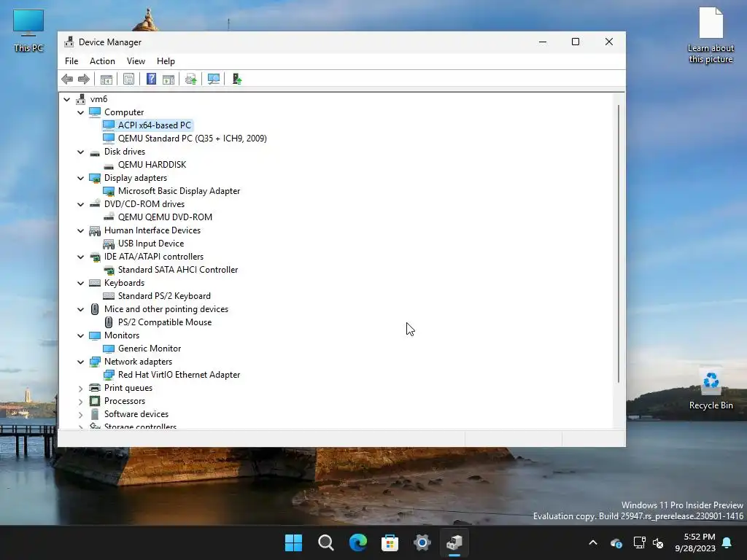Screen dimensions: 747x560
Task: Open the Action menu
Action: pos(102,61)
